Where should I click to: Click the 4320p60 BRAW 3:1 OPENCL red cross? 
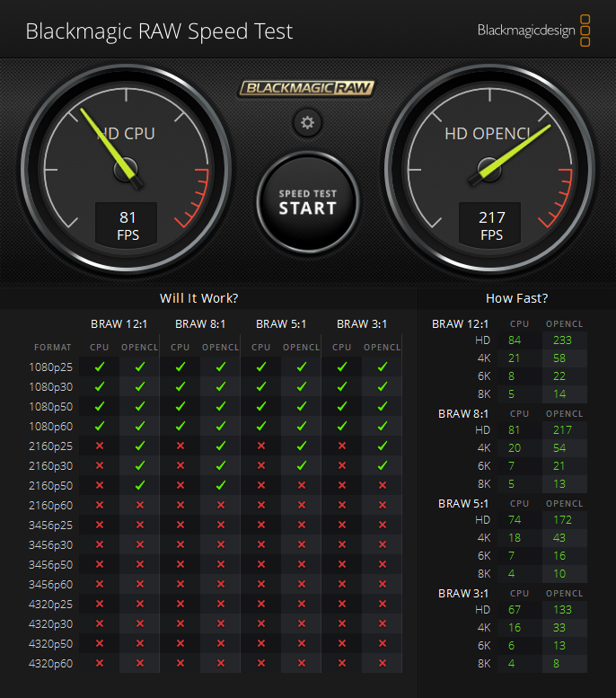click(383, 663)
